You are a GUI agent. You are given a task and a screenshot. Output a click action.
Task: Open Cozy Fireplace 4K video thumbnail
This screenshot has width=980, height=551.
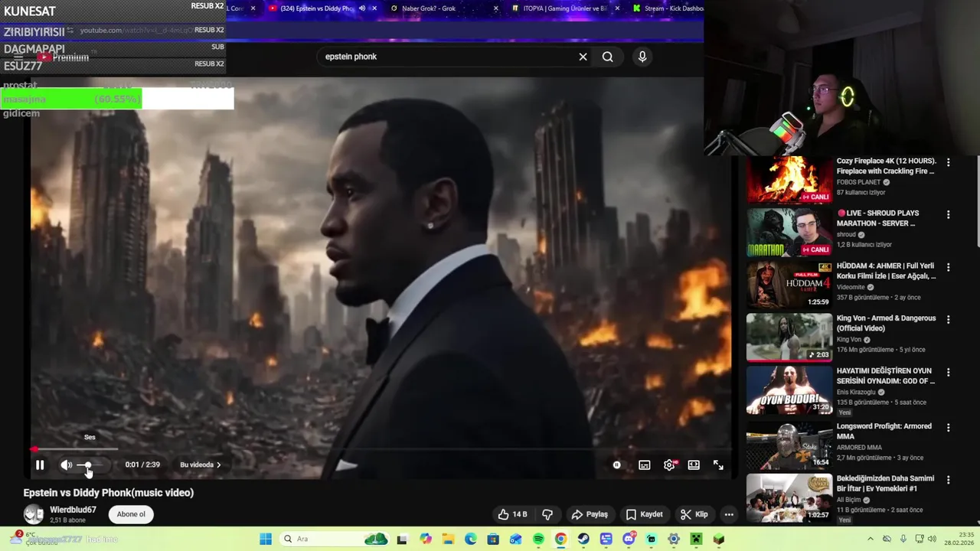point(789,180)
